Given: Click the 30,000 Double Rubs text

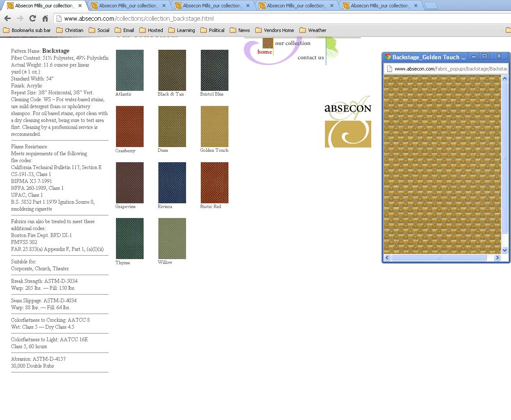Looking at the screenshot, I should (x=32, y=366).
